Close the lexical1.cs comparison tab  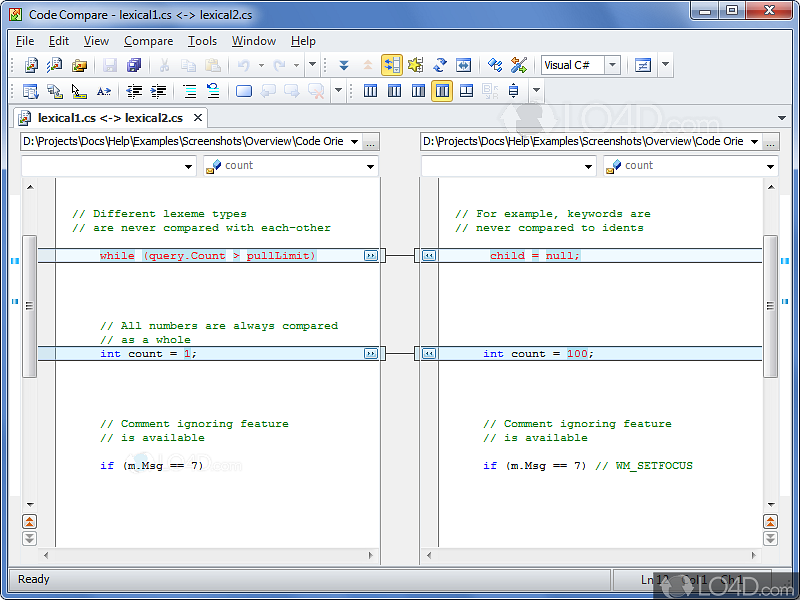tap(198, 118)
